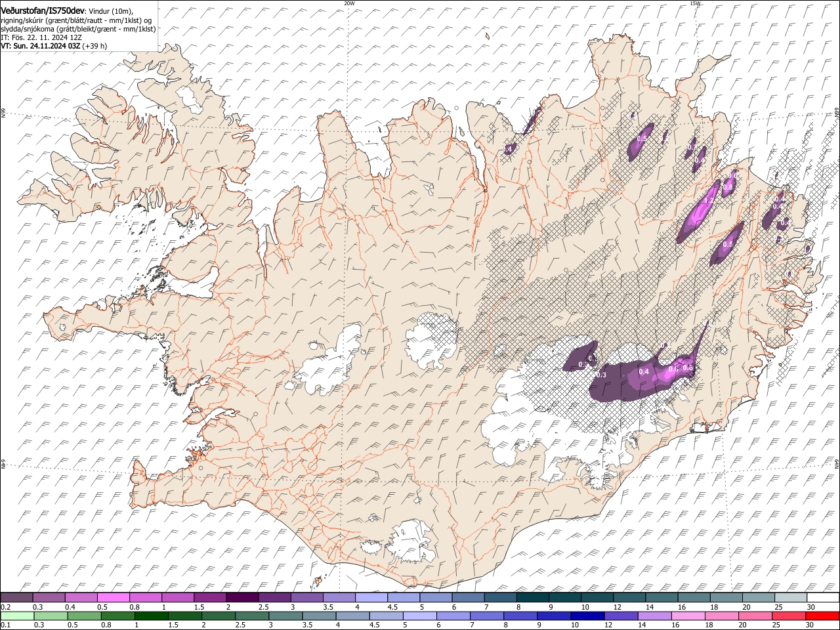Select the 'Vindur (10m)' label in the header
The width and height of the screenshot is (840, 630).
pos(111,10)
